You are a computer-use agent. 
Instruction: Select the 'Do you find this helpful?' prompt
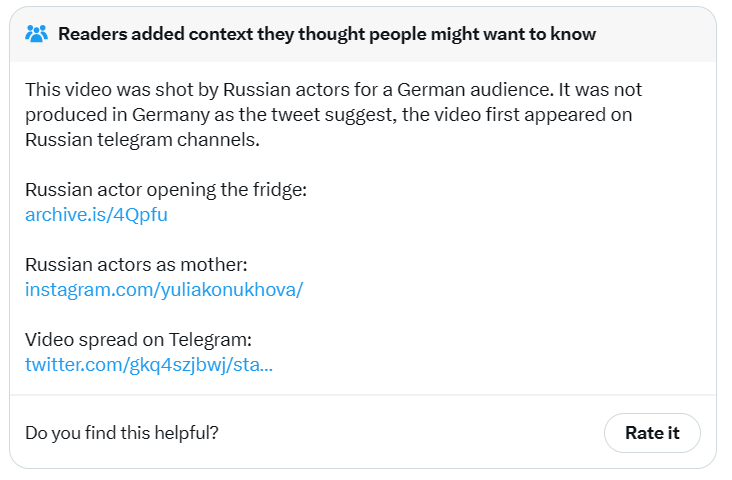(122, 433)
